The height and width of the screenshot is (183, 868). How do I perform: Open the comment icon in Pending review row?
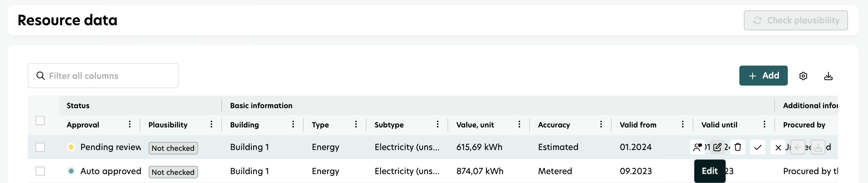pyautogui.click(x=698, y=147)
